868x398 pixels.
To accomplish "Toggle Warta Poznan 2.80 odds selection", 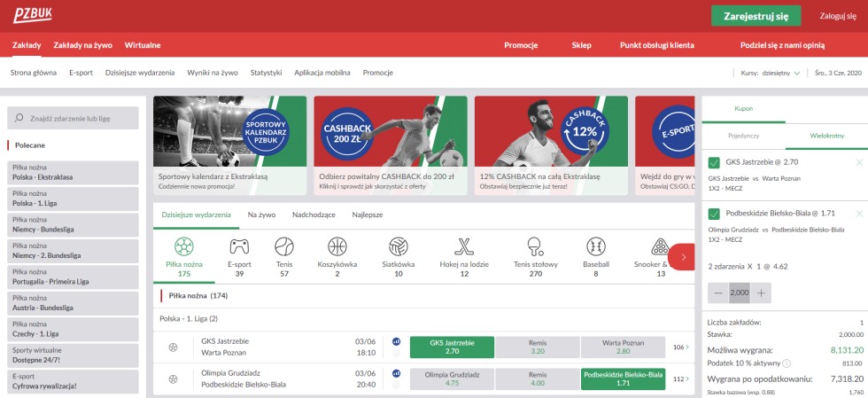I will [623, 347].
